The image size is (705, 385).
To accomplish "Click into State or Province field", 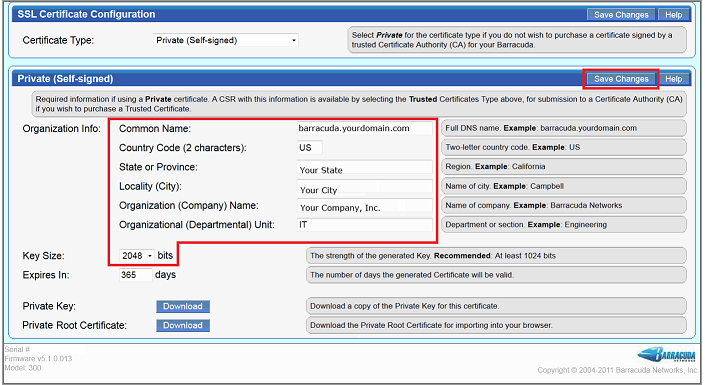I will [365, 167].
